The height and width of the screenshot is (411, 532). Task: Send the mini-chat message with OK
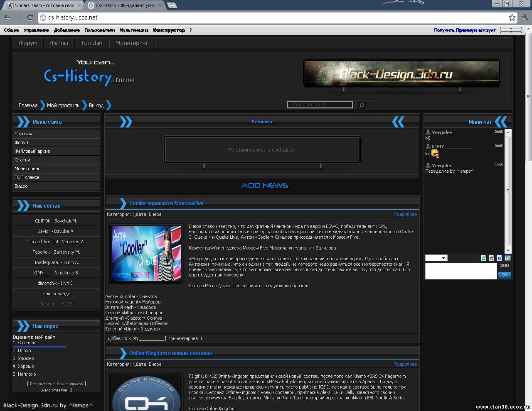(504, 275)
